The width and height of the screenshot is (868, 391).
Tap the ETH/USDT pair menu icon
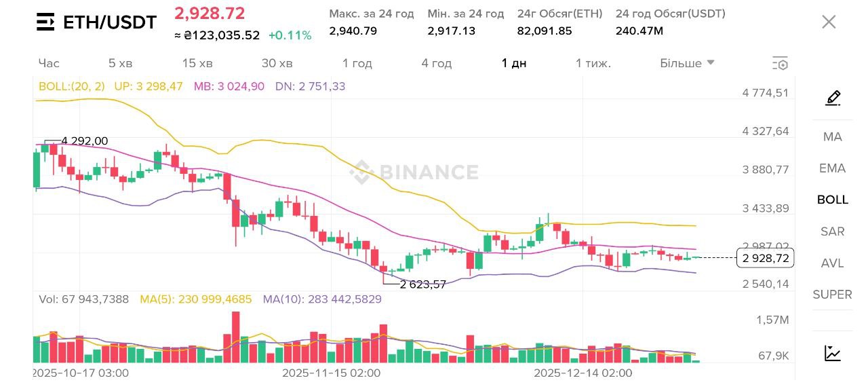pyautogui.click(x=45, y=22)
